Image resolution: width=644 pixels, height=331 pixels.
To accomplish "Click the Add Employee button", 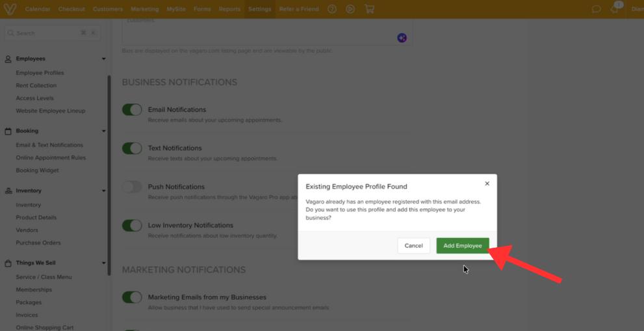I will pos(463,245).
